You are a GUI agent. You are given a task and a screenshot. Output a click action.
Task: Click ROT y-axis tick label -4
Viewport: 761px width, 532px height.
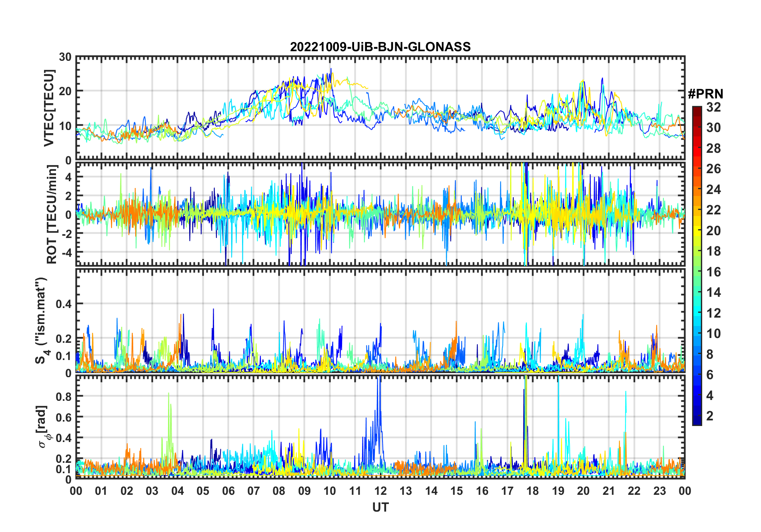66,252
